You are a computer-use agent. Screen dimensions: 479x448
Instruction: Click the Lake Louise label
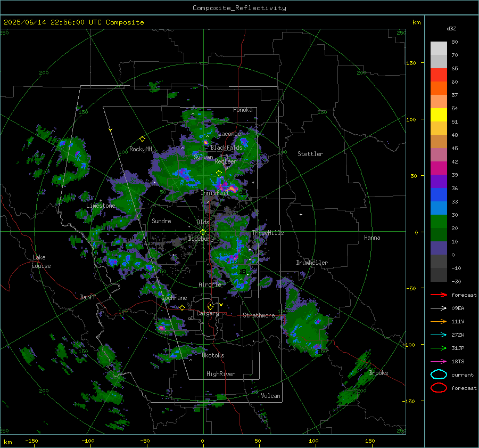click(x=41, y=262)
